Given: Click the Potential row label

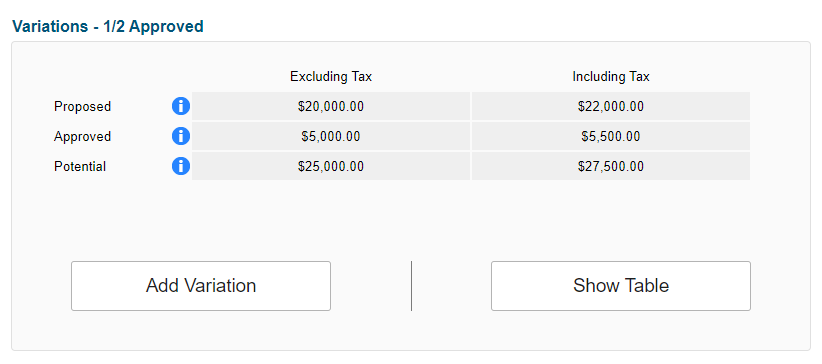Looking at the screenshot, I should (80, 167).
